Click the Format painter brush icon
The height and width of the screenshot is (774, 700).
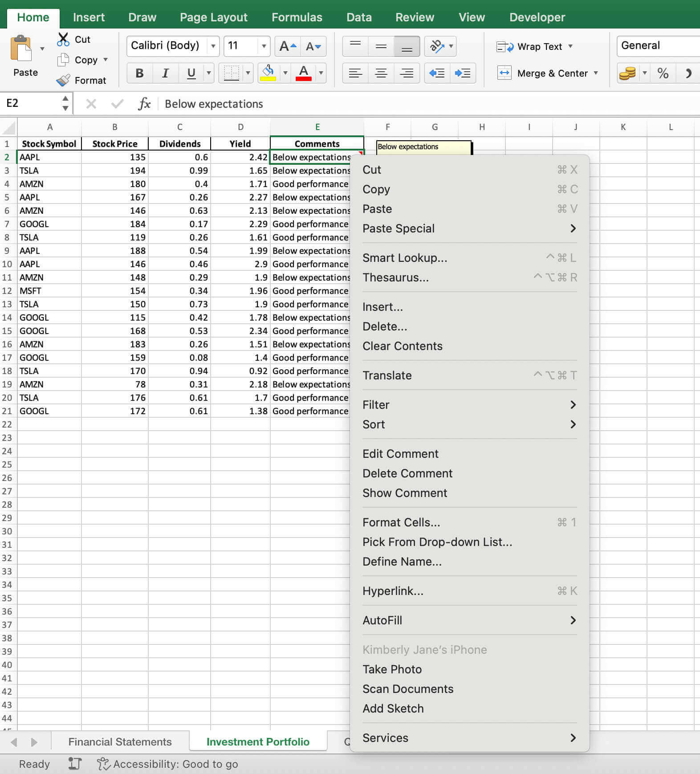click(x=63, y=80)
